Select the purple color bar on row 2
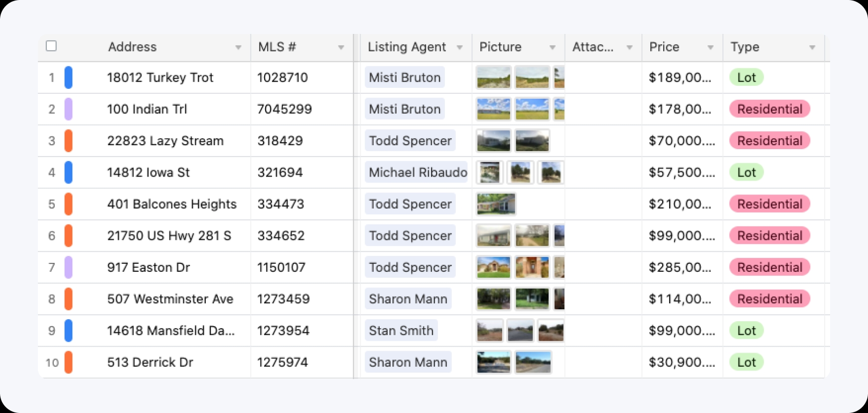 tap(69, 109)
